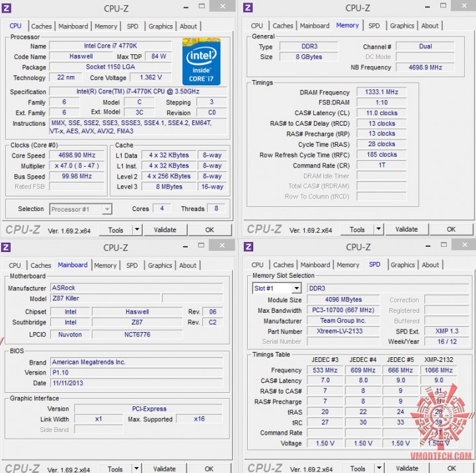The width and height of the screenshot is (476, 473).
Task: Click the Command Rate 1T value
Action: tap(381, 165)
